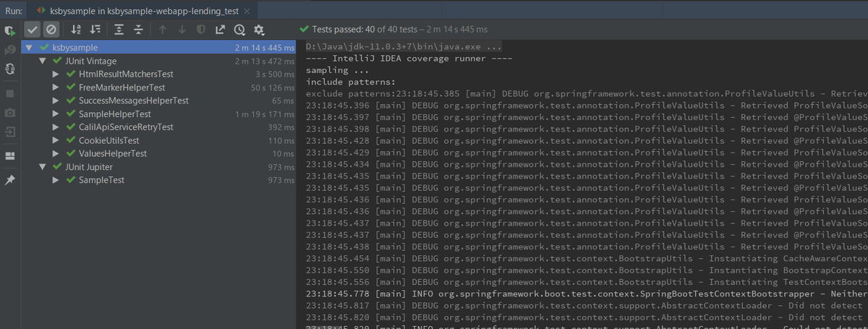This screenshot has width=868, height=329.
Task: Open Test History clock icon
Action: pos(239,30)
